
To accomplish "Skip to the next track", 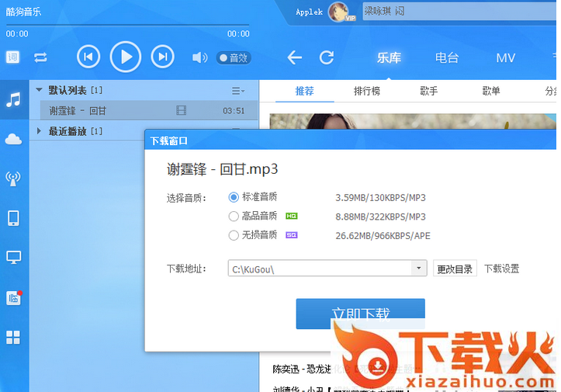I will [161, 57].
